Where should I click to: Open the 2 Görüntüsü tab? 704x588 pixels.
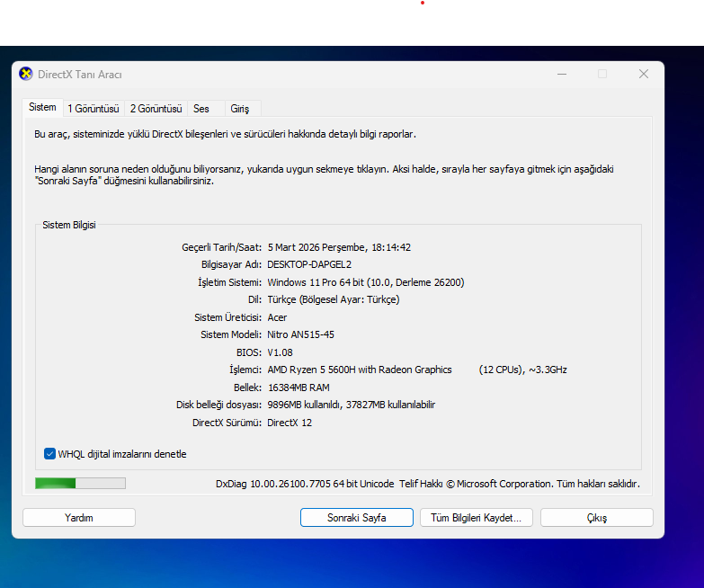[x=156, y=108]
